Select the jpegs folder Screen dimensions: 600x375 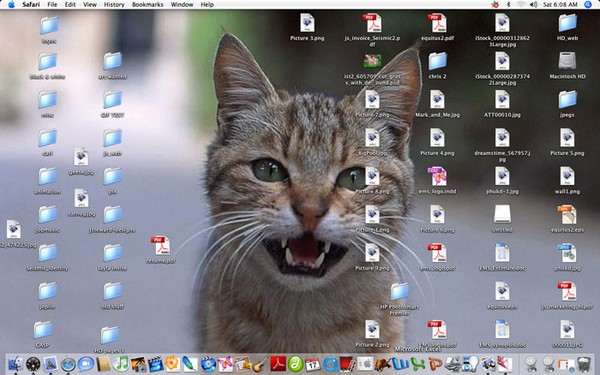pyautogui.click(x=567, y=99)
